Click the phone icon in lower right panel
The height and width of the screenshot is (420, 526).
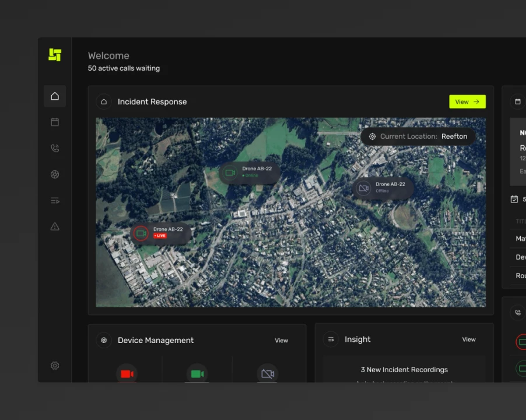518,313
